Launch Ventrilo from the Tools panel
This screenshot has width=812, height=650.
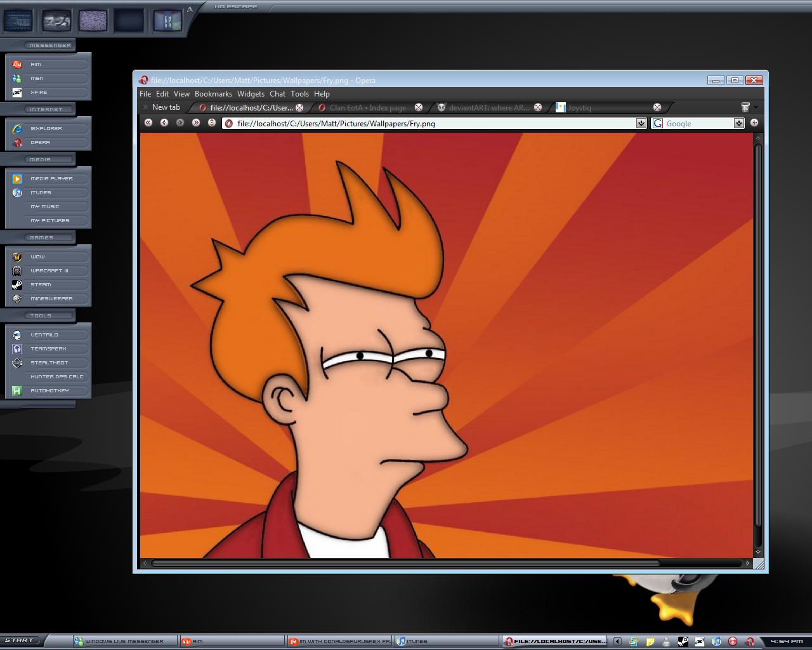(x=44, y=335)
